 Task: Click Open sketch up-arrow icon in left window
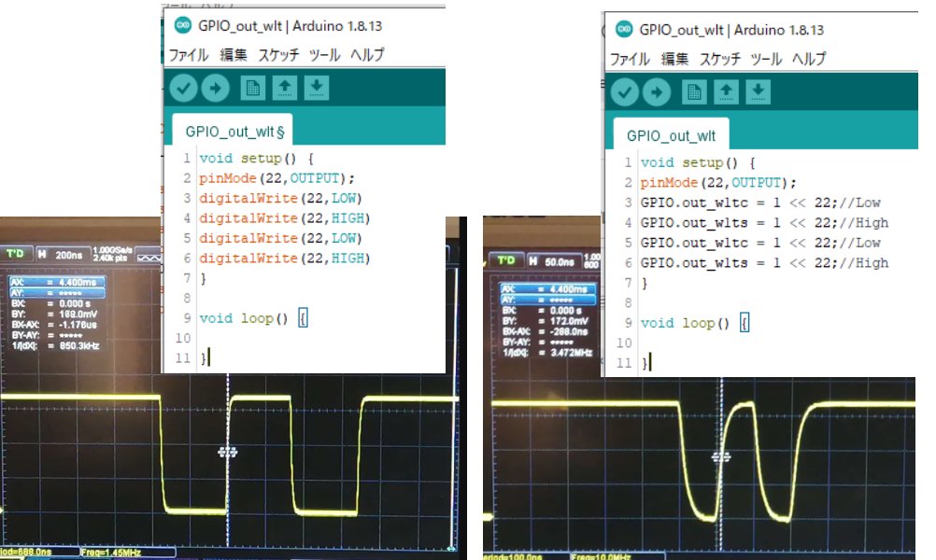(x=285, y=89)
